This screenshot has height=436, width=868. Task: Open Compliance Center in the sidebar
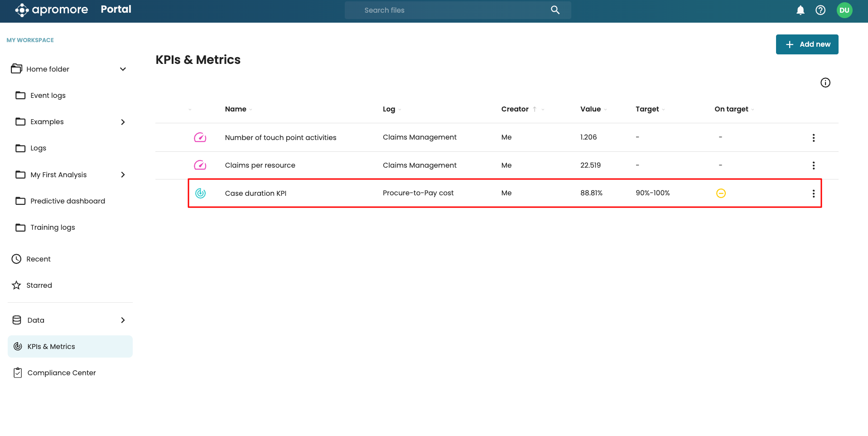click(x=61, y=373)
